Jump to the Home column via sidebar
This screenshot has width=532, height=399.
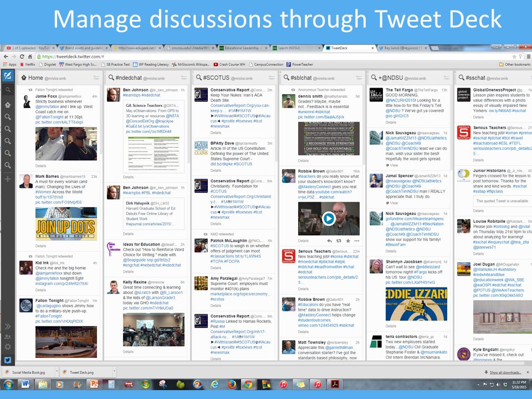[7, 105]
